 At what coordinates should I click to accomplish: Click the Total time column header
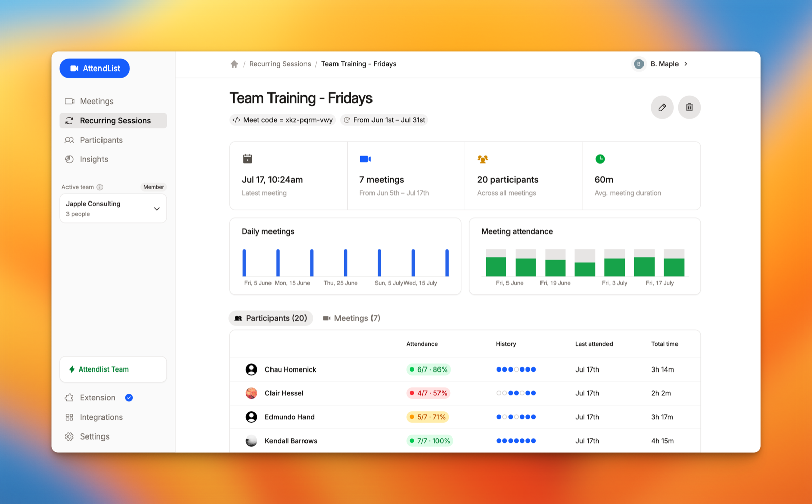(x=664, y=344)
